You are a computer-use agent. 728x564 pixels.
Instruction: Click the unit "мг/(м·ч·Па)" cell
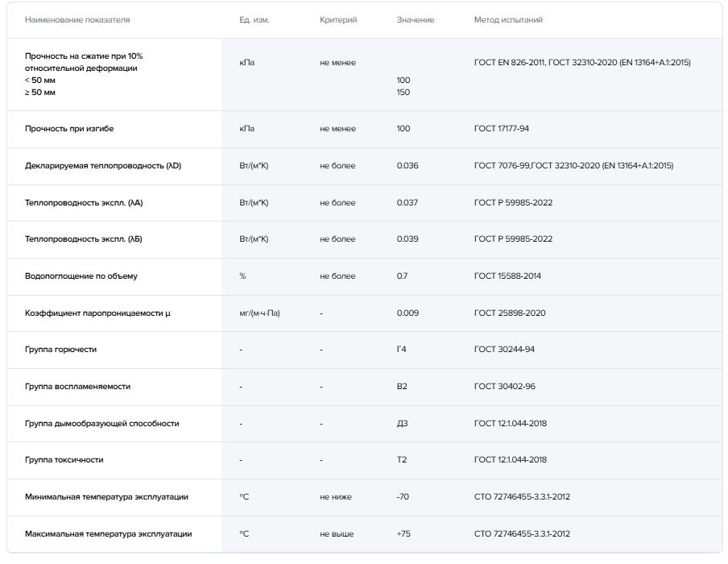tap(259, 313)
